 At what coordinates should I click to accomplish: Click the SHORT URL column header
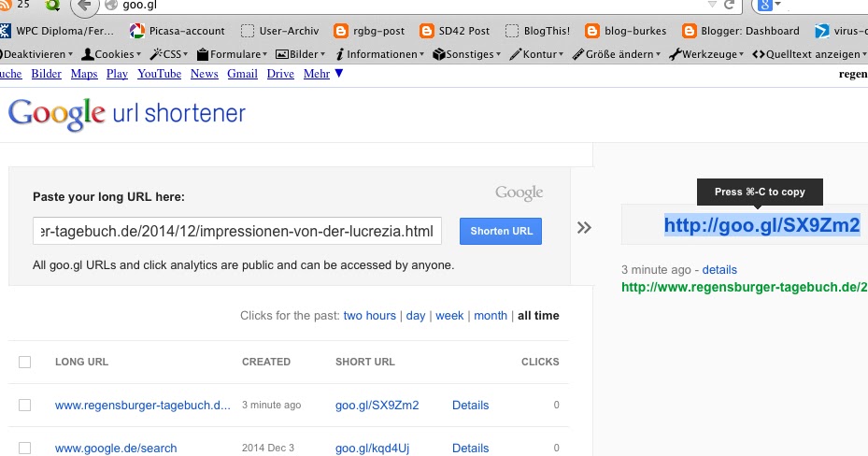click(365, 362)
